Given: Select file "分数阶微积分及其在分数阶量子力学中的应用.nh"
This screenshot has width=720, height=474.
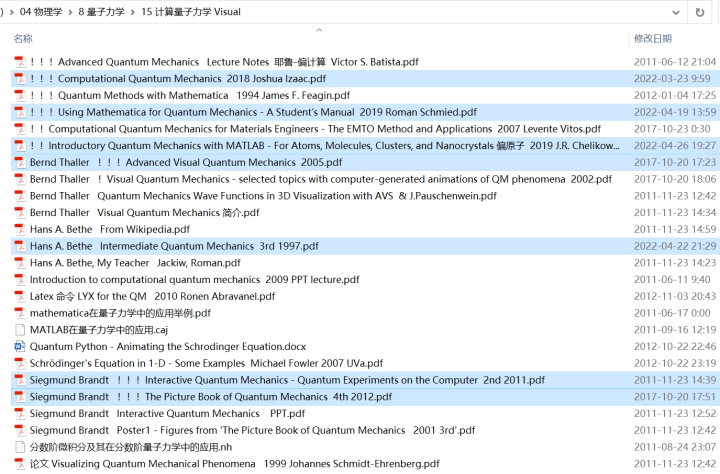Looking at the screenshot, I should (131, 447).
